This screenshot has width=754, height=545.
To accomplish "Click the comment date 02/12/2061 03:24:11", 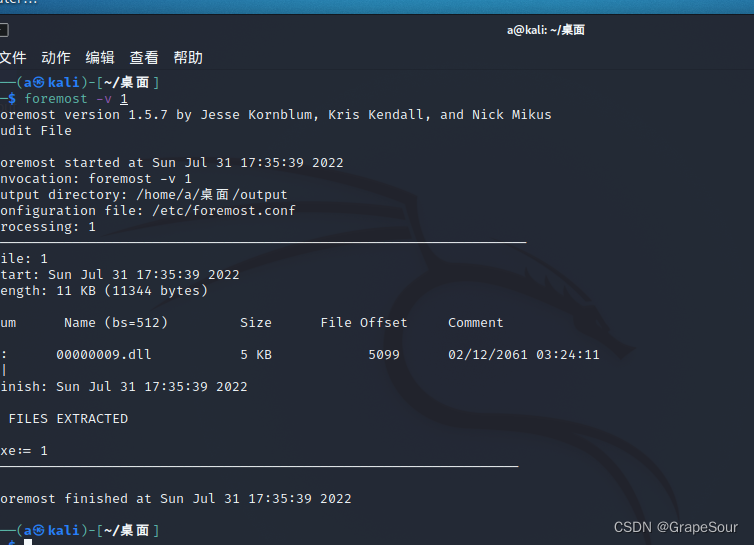I will click(524, 355).
